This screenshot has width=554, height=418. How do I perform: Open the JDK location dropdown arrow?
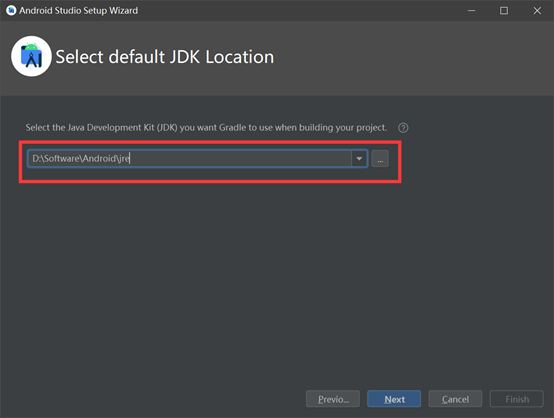359,159
